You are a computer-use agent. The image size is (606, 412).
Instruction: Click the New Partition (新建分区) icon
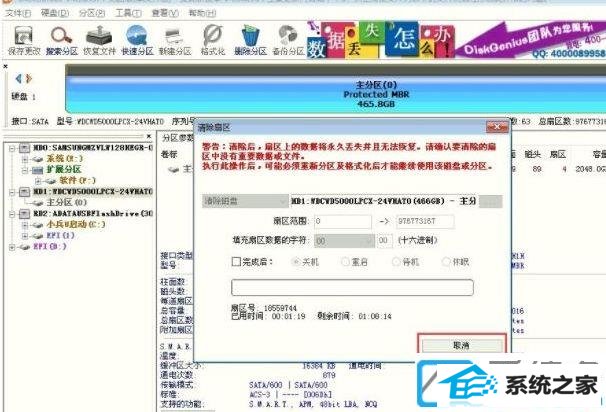pos(175,40)
